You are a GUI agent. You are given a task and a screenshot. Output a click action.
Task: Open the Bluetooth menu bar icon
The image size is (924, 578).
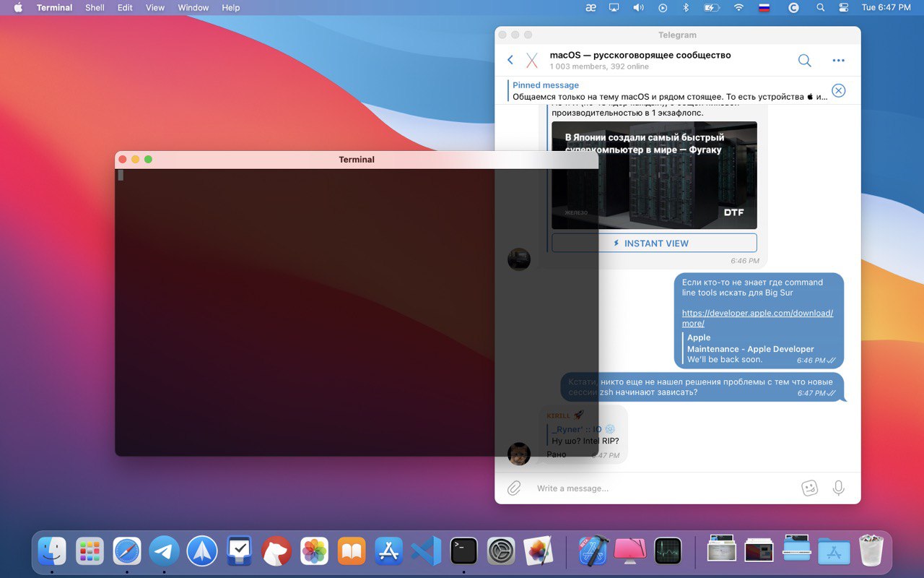pyautogui.click(x=687, y=7)
